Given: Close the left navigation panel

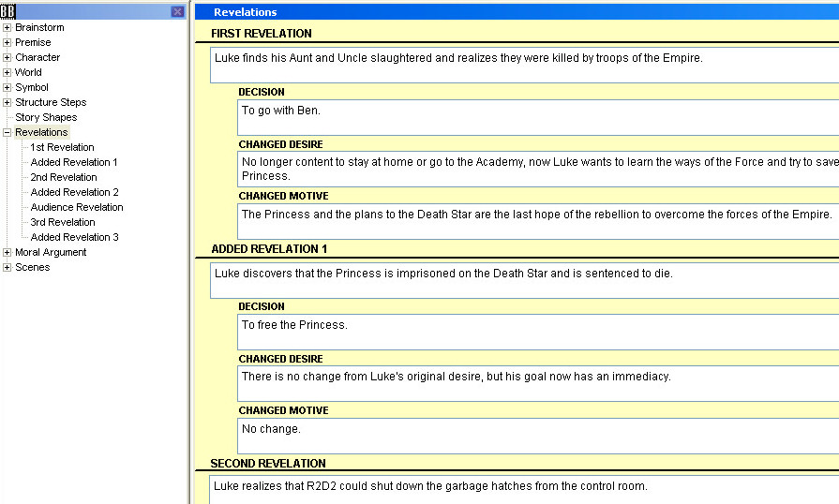Looking at the screenshot, I should point(177,11).
